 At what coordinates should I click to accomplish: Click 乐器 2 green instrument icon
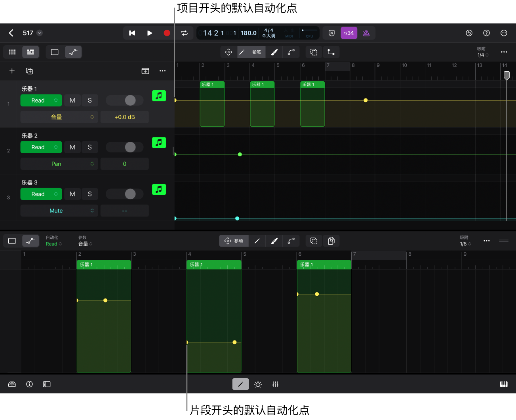(159, 143)
